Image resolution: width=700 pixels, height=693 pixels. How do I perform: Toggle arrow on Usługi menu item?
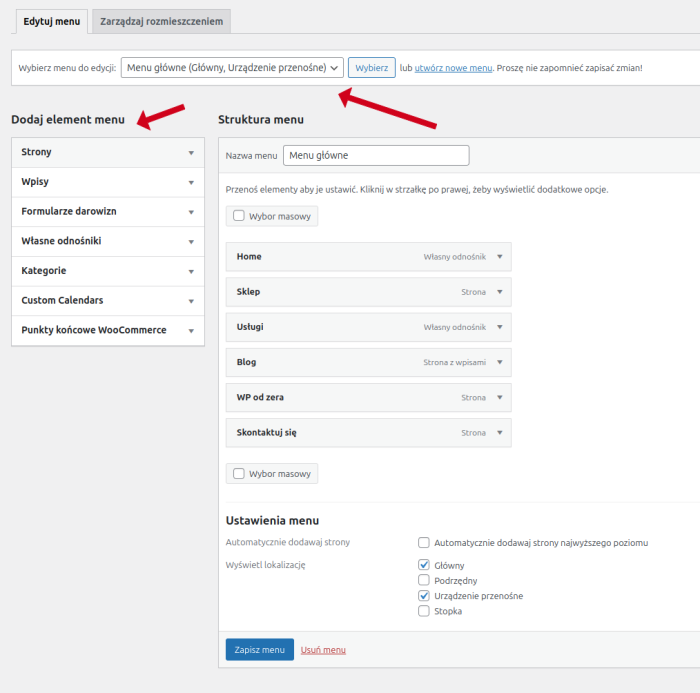500,327
